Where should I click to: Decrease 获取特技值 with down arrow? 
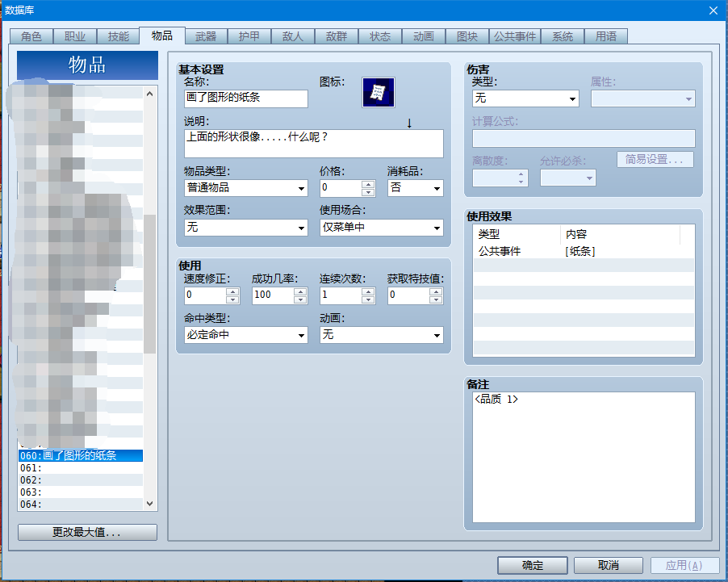pos(436,299)
